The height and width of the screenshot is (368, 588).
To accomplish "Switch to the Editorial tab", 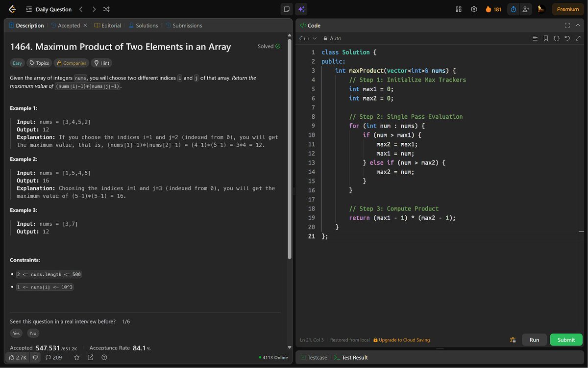I will [x=108, y=26].
